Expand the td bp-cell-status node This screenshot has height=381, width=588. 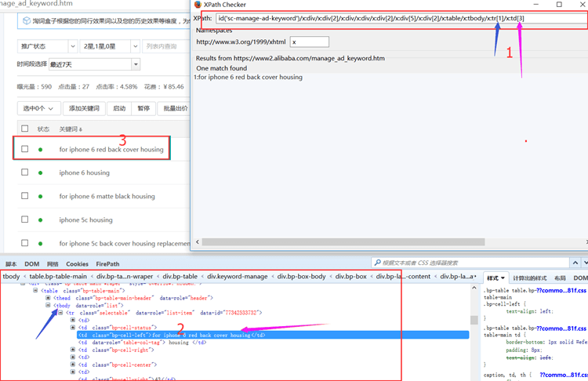(73, 328)
